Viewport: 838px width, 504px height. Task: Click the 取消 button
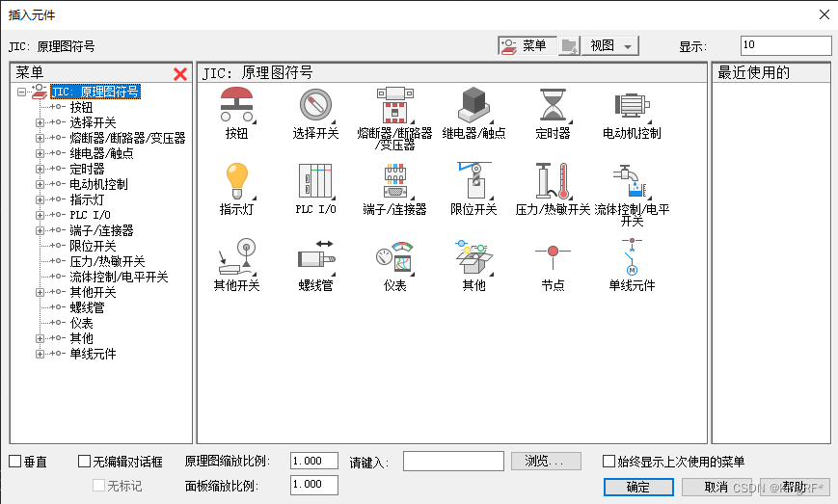[x=716, y=487]
